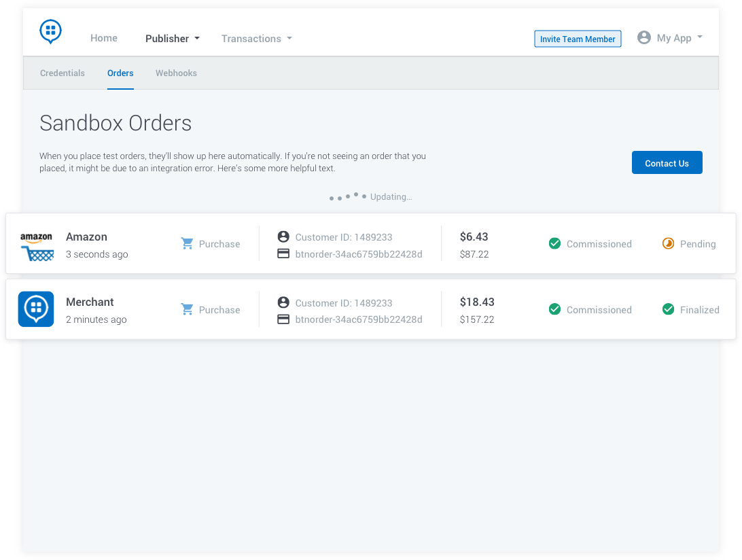Image resolution: width=742 pixels, height=560 pixels.
Task: Click Customer ID text in Merchant row
Action: coord(344,303)
